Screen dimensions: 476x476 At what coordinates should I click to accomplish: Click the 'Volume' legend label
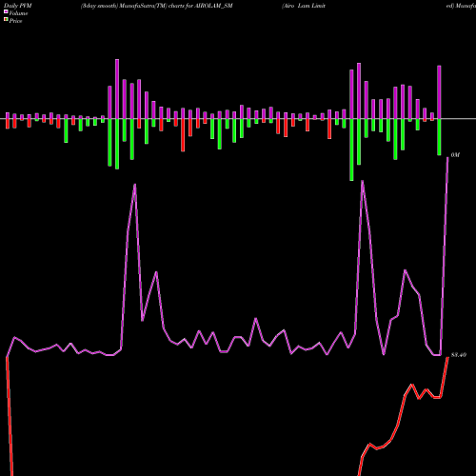click(x=18, y=13)
